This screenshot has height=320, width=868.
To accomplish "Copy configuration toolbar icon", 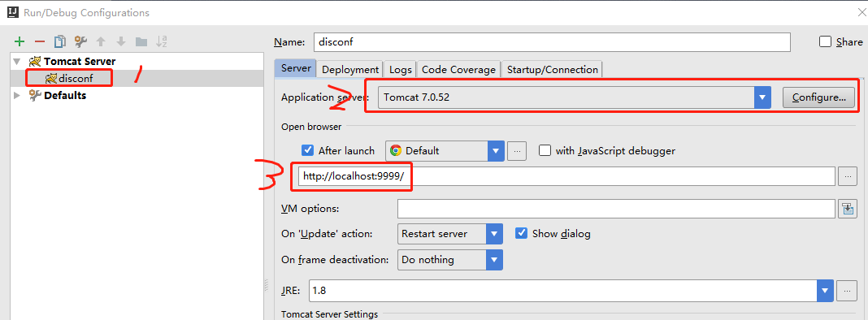I will click(60, 41).
